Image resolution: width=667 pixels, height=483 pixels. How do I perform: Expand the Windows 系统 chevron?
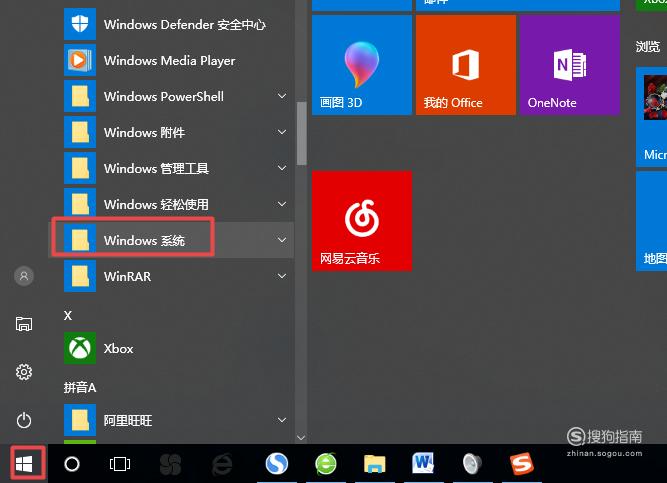[282, 240]
